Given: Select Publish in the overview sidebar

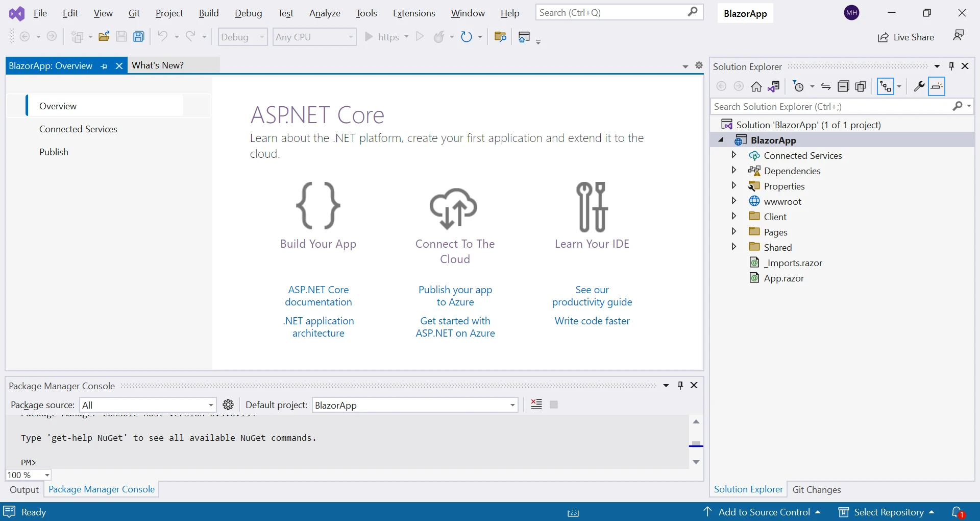Looking at the screenshot, I should pyautogui.click(x=54, y=152).
